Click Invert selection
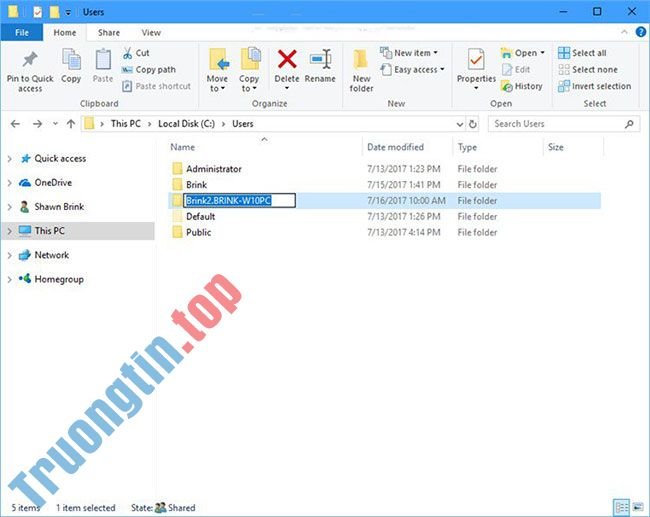The height and width of the screenshot is (517, 650). pyautogui.click(x=594, y=86)
